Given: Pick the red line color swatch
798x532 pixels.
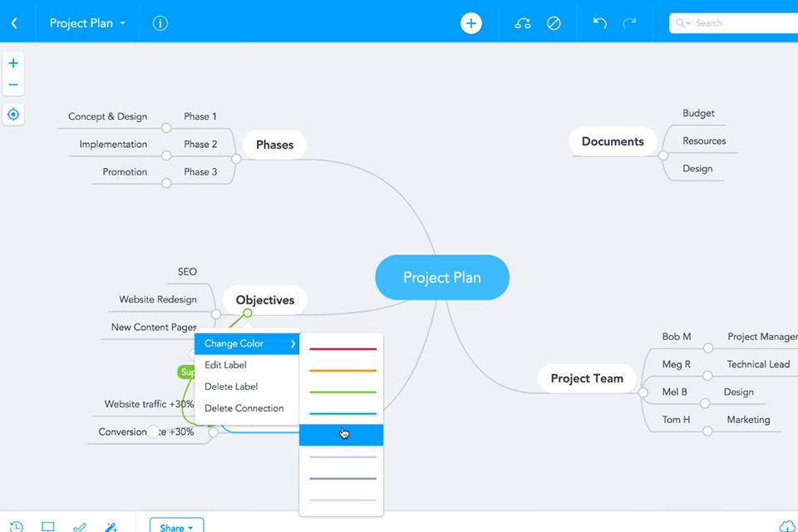Looking at the screenshot, I should tap(342, 349).
